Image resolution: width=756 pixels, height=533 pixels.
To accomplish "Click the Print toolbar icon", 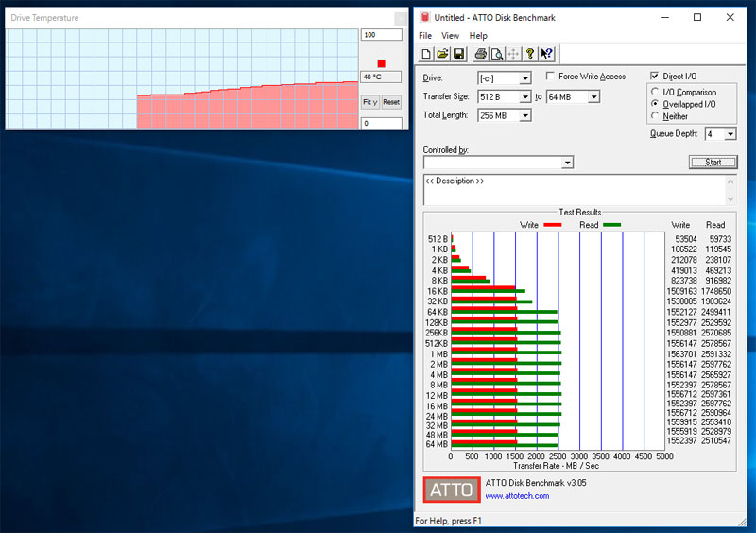I will 481,54.
